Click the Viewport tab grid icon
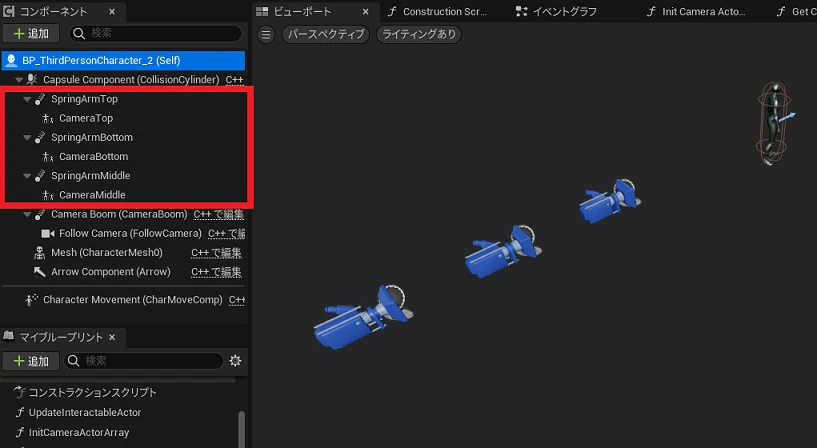817x448 pixels. pyautogui.click(x=262, y=11)
